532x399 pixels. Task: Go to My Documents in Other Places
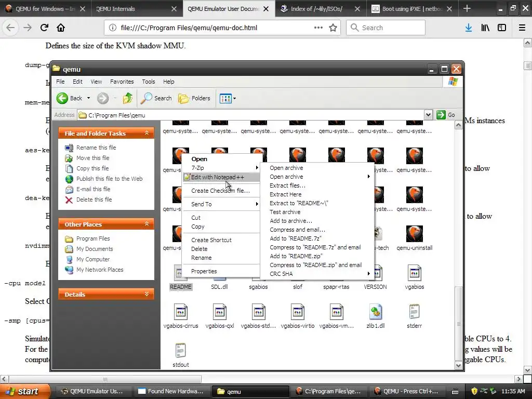[x=95, y=249]
